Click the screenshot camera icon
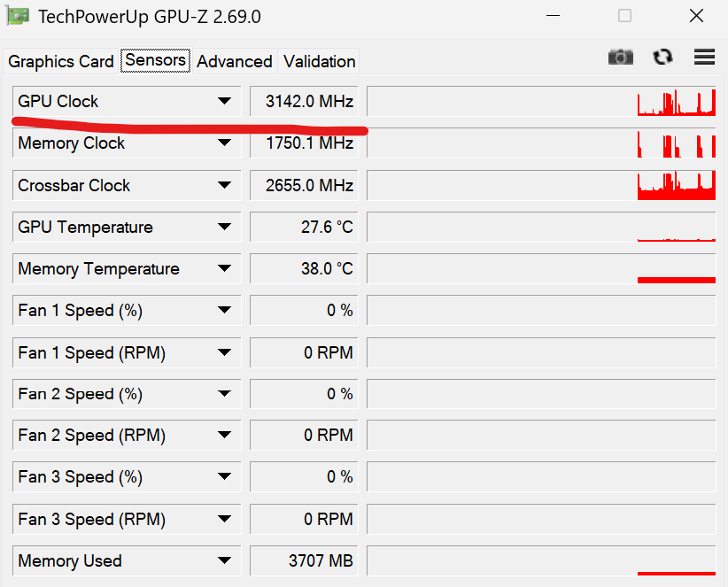The width and height of the screenshot is (728, 587). 621,57
